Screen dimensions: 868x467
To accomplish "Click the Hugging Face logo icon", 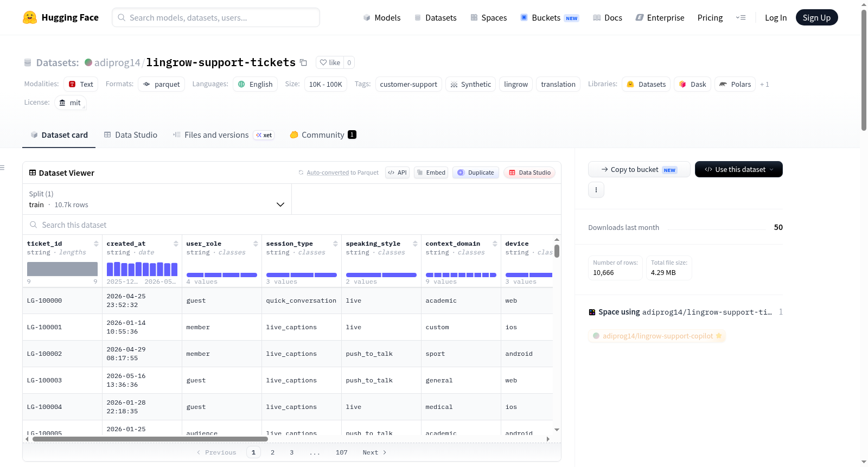I will pyautogui.click(x=30, y=17).
